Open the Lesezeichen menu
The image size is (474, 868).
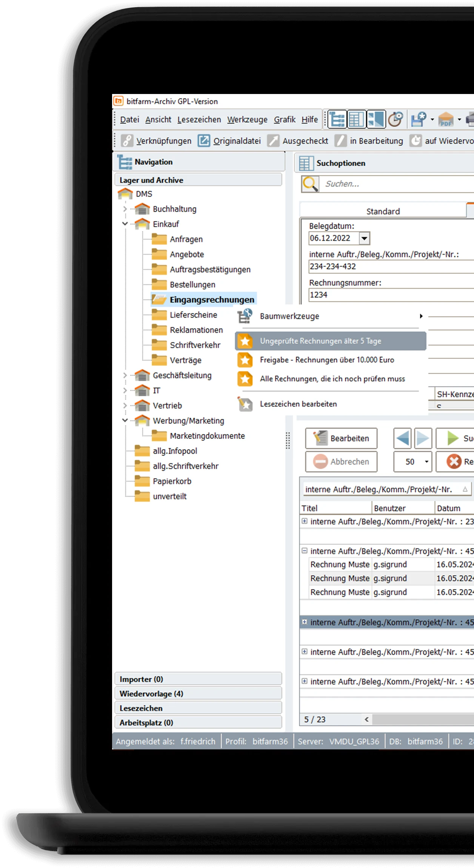199,120
